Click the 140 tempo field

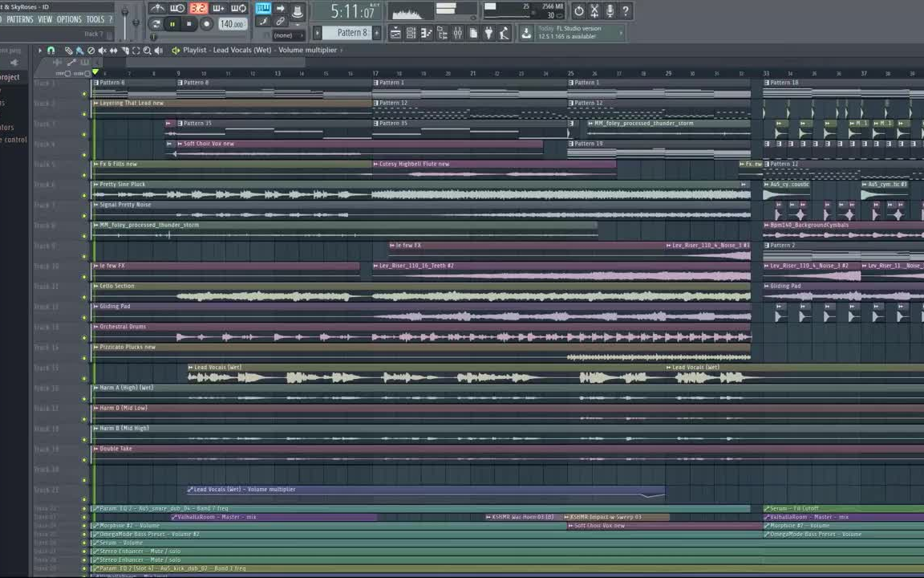(232, 24)
